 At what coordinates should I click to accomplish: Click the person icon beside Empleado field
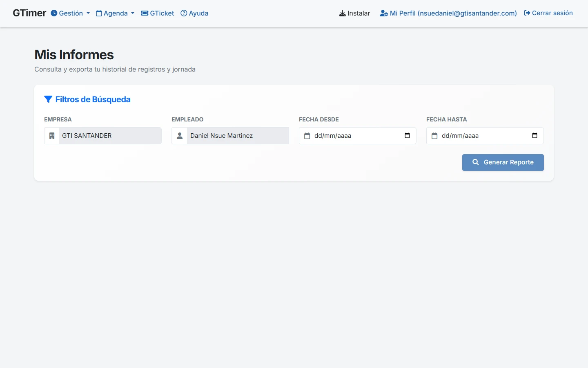tap(179, 136)
